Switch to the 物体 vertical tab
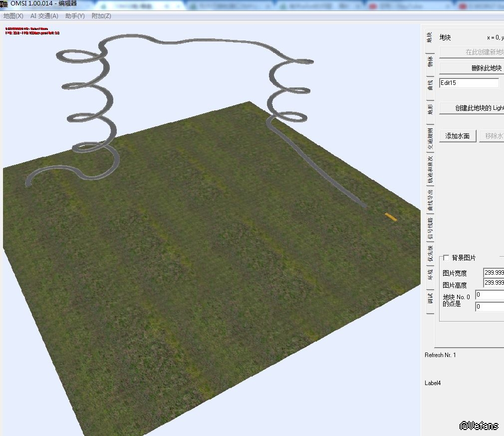This screenshot has width=504, height=436. (x=430, y=62)
